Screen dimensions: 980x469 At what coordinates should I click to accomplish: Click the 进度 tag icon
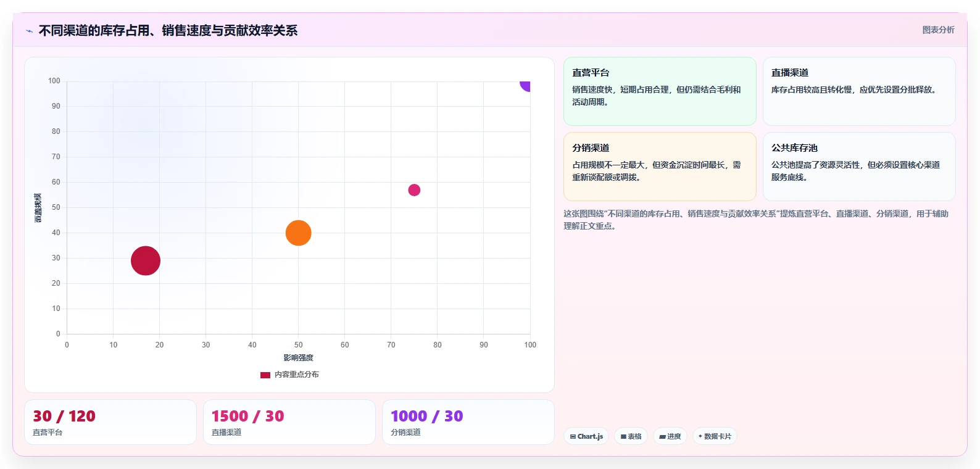pyautogui.click(x=662, y=436)
